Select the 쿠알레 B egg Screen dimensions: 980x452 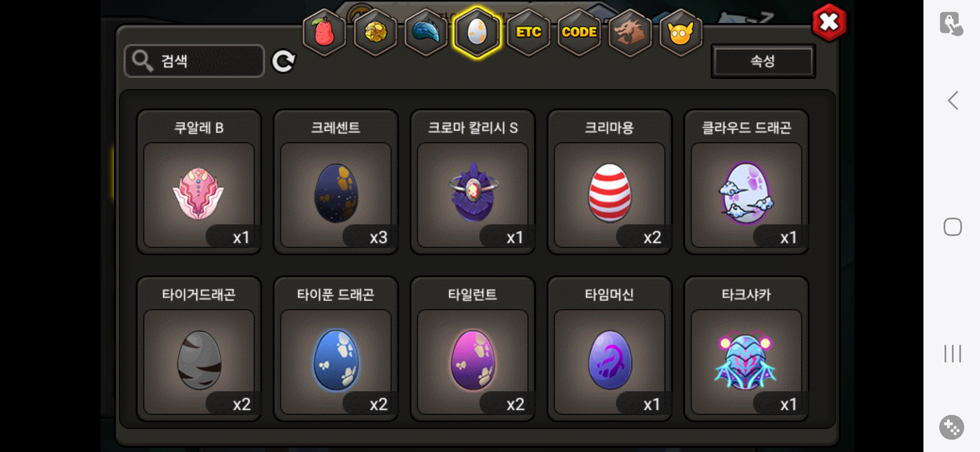(x=199, y=182)
